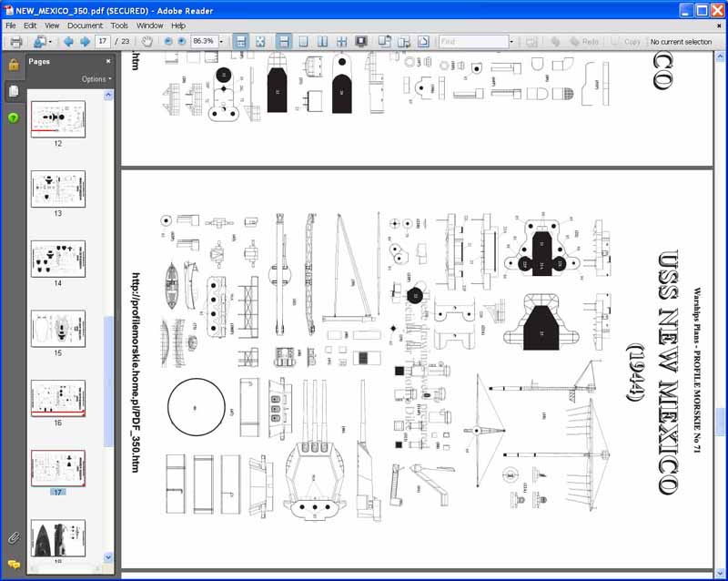
Task: Switch to two-up continuous view
Action: pos(342,42)
